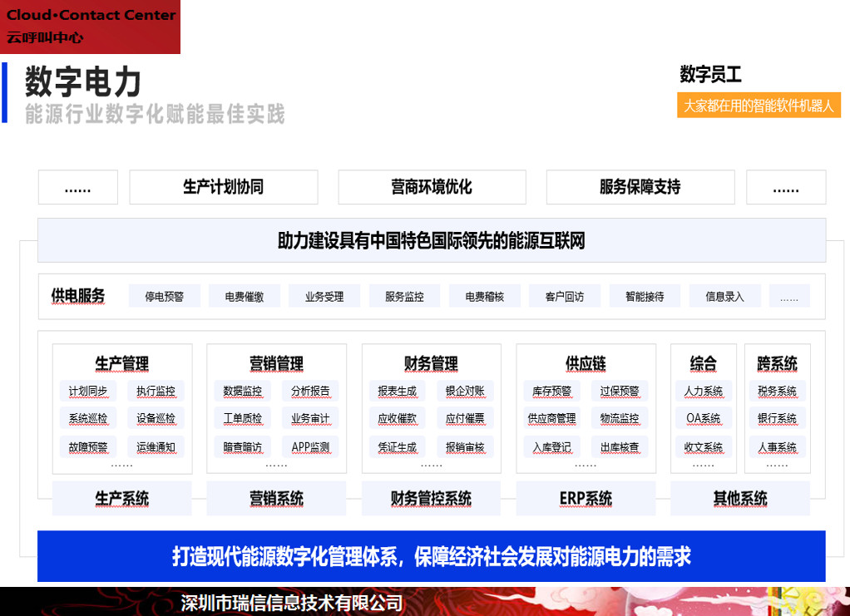Open 应付催票 item
Viewport: 850px width, 616px height.
tap(465, 418)
